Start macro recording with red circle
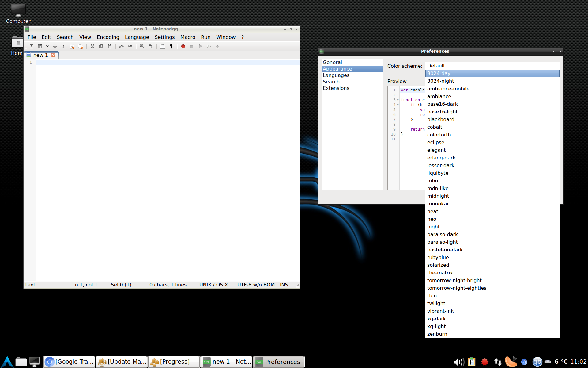This screenshot has width=588, height=368. coord(183,46)
